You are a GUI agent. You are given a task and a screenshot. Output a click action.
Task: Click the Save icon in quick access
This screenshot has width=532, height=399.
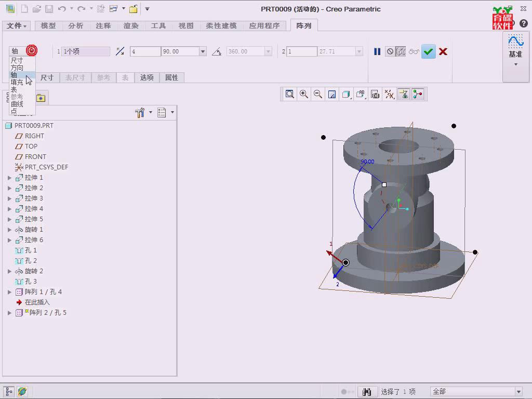point(49,9)
